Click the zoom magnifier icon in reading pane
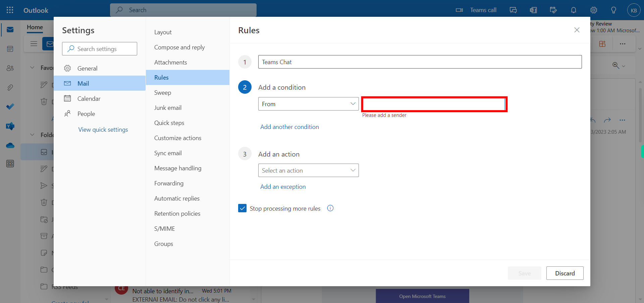 click(x=616, y=66)
